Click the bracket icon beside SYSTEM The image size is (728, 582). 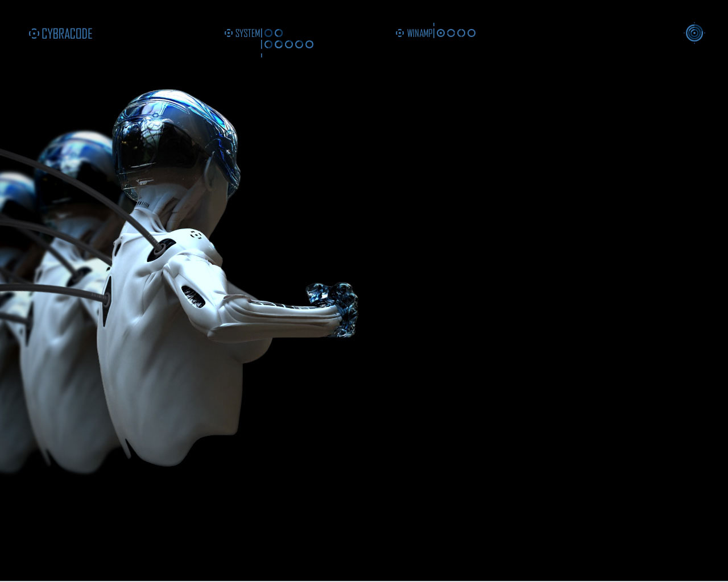click(x=229, y=33)
